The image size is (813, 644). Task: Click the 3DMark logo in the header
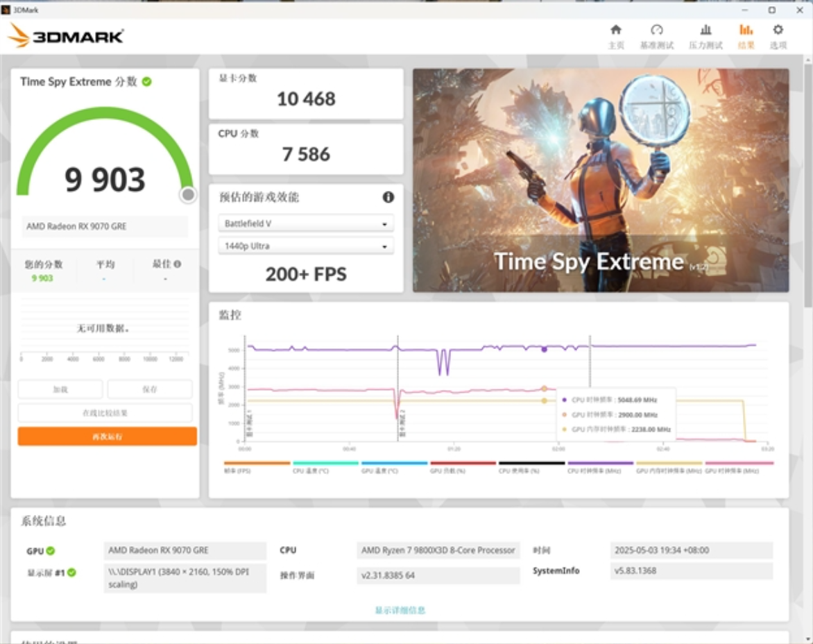point(65,36)
